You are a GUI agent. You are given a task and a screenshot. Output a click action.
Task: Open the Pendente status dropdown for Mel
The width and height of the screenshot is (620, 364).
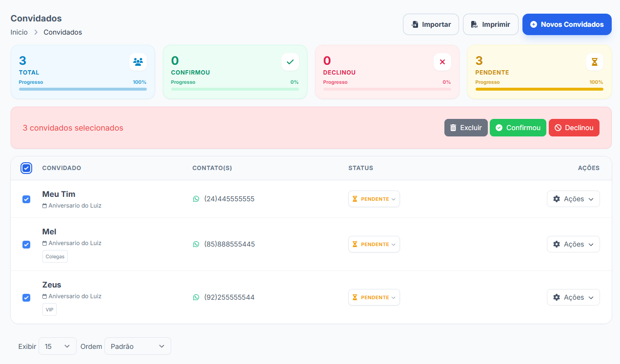[x=374, y=244]
